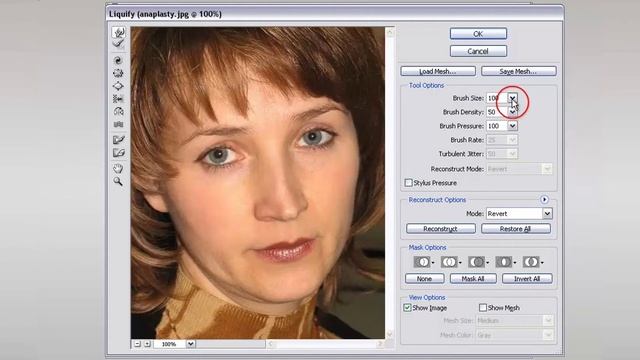Screen dimensions: 640x360
Task: Open the Brush Density dropdown arrow
Action: pos(512,112)
